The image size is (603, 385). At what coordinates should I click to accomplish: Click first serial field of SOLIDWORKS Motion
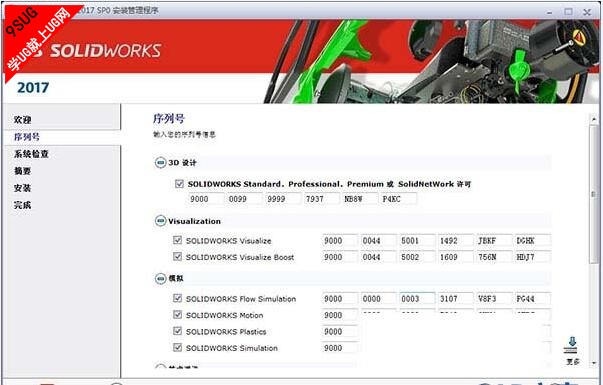(x=340, y=315)
